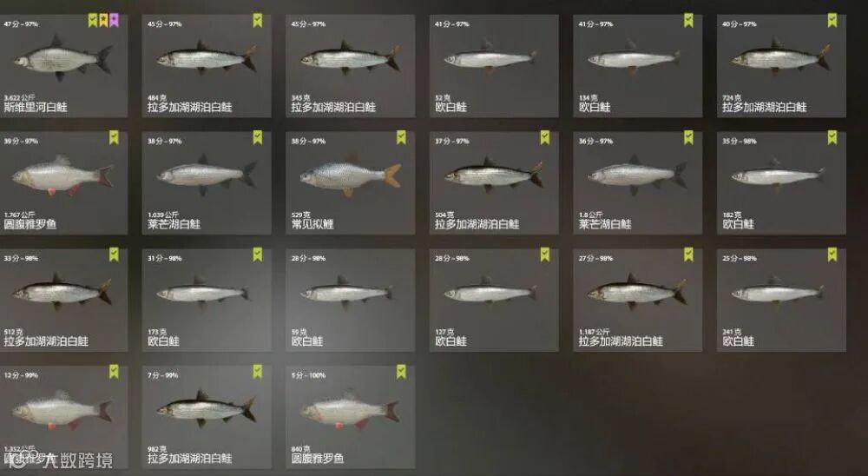
Task: Click the 724克 拉多加湖湖泊白鲑 name label
Action: coord(765,108)
